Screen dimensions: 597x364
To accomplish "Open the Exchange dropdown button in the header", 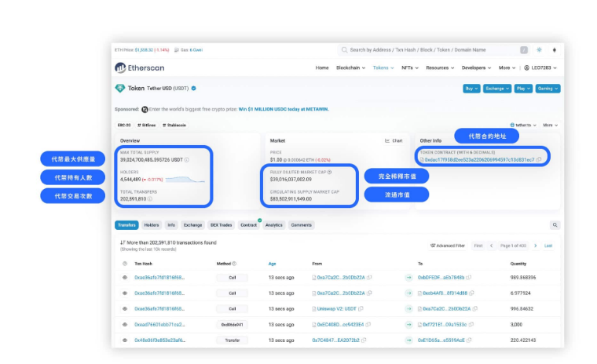I will click(497, 88).
